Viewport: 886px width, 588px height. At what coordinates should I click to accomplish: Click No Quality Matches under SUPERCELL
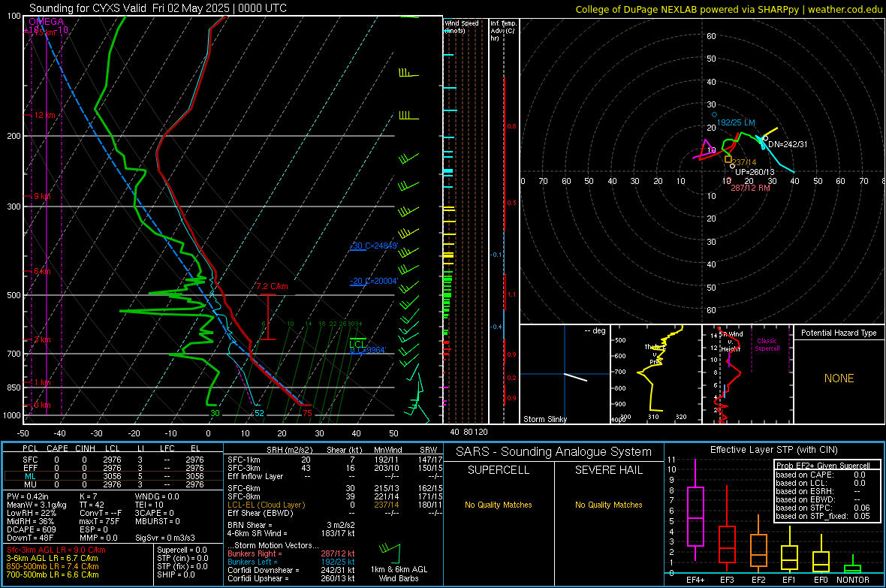pos(499,505)
